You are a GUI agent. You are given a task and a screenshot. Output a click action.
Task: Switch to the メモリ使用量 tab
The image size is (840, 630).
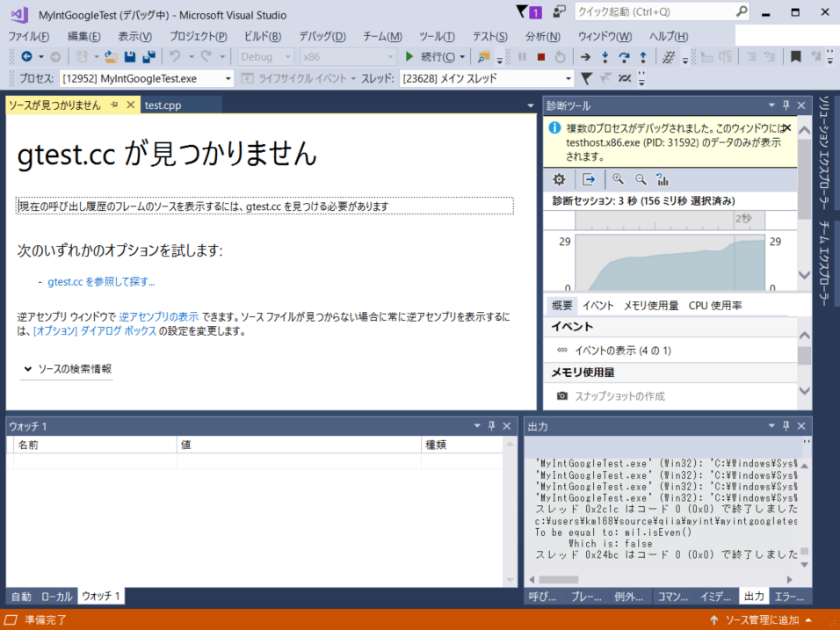651,306
